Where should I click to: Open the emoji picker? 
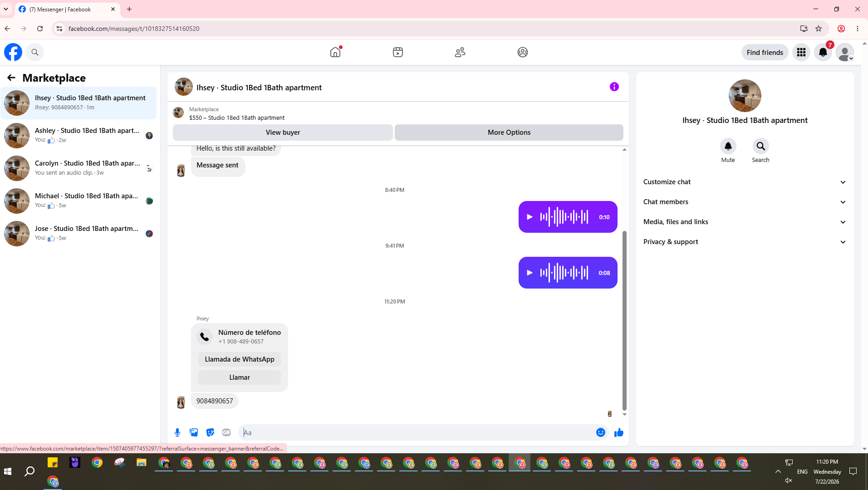pyautogui.click(x=601, y=432)
